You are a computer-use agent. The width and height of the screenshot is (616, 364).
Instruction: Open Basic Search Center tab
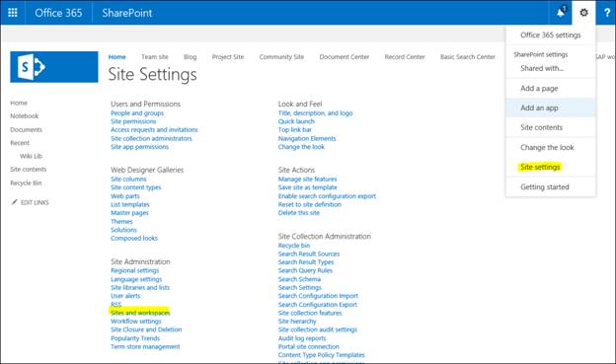468,57
